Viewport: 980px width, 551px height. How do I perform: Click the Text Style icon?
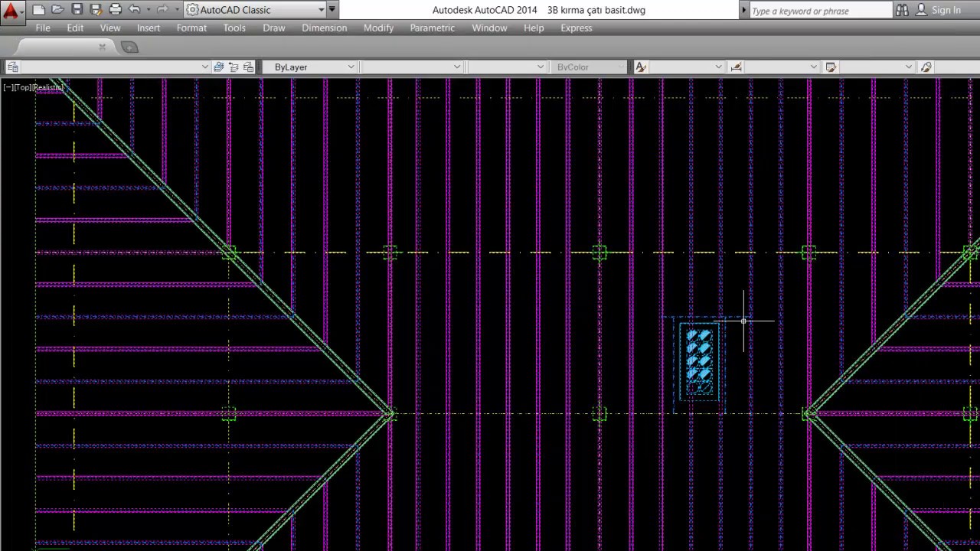pos(641,67)
